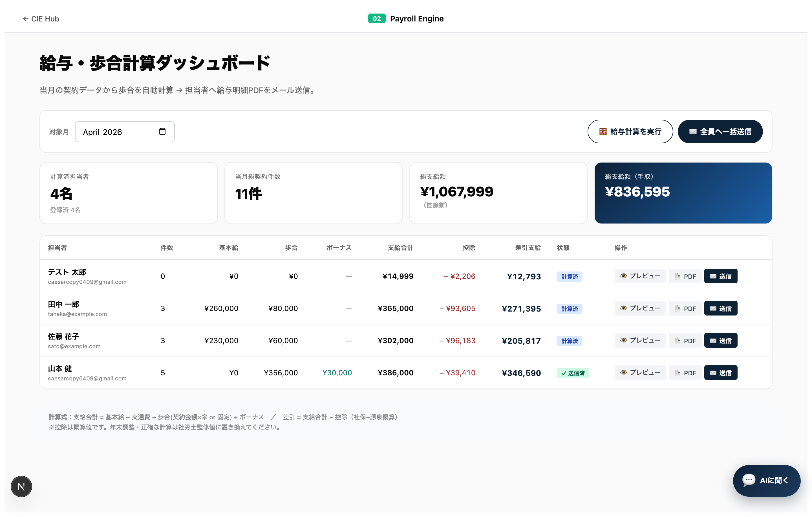The height and width of the screenshot is (517, 812).
Task: Send to everyone at once (全員へ一括送信)
Action: (x=720, y=132)
